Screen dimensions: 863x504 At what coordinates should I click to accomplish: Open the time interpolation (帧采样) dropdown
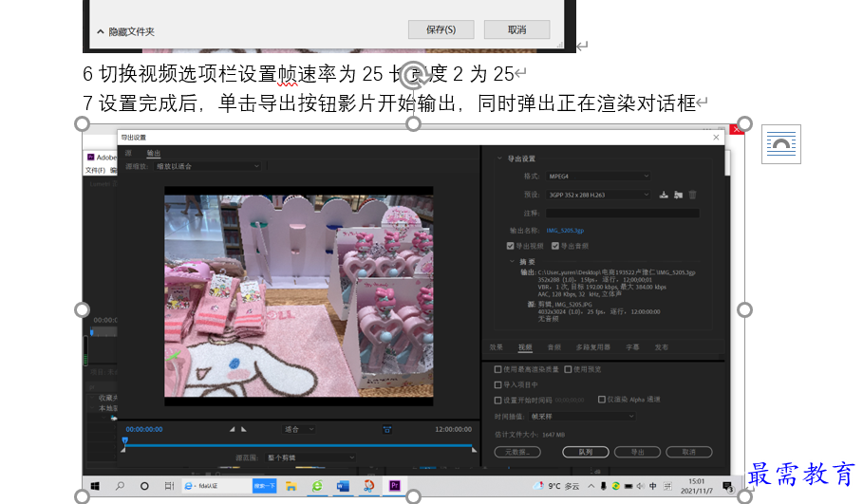tap(582, 417)
